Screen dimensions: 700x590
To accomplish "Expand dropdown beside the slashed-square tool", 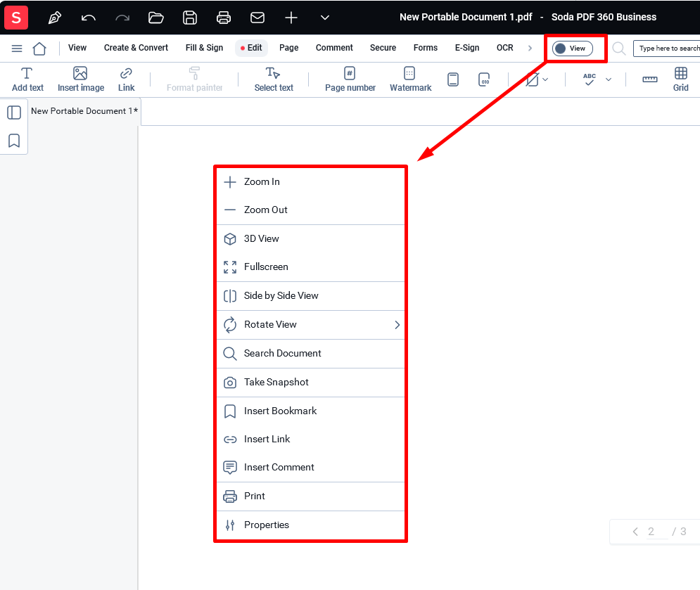I will click(545, 79).
